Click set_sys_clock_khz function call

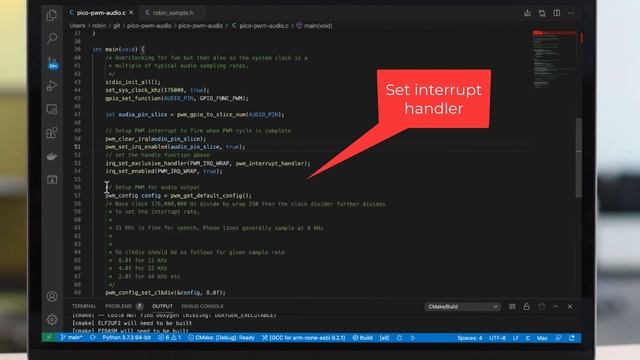(157, 90)
